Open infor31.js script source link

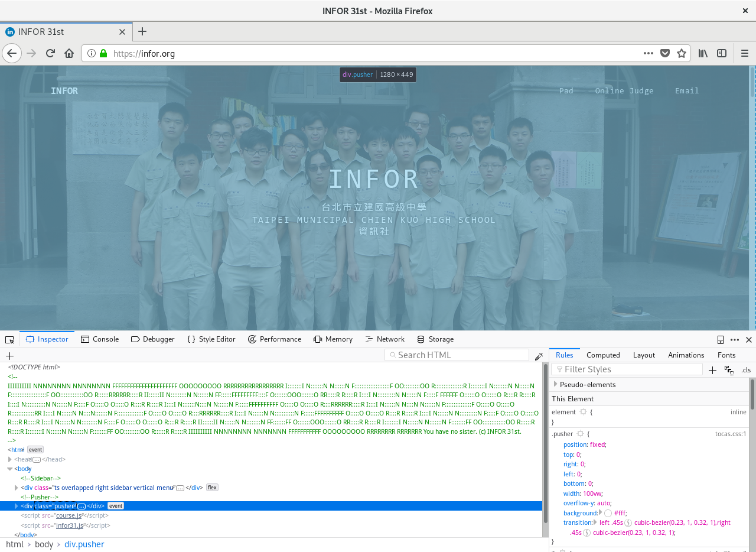[70, 525]
